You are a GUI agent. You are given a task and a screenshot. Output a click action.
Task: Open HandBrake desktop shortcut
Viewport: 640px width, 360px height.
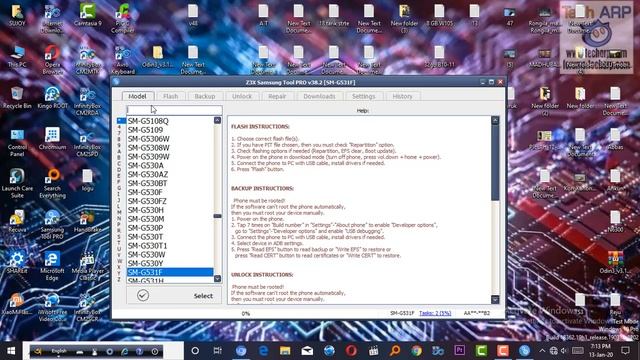tap(87, 222)
